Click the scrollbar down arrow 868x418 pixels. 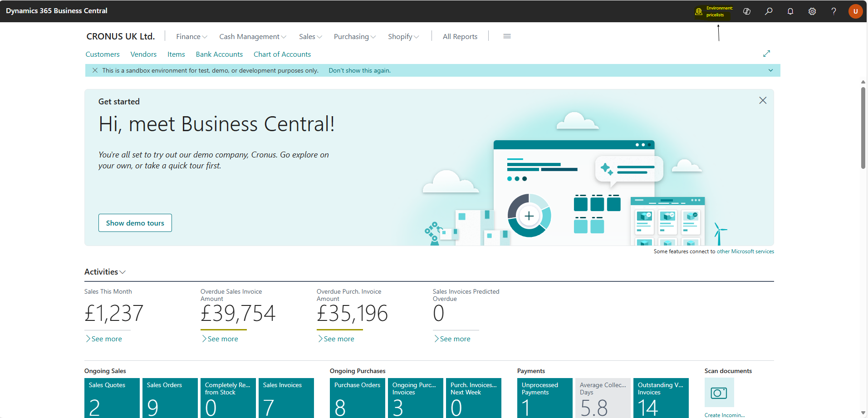[863, 413]
